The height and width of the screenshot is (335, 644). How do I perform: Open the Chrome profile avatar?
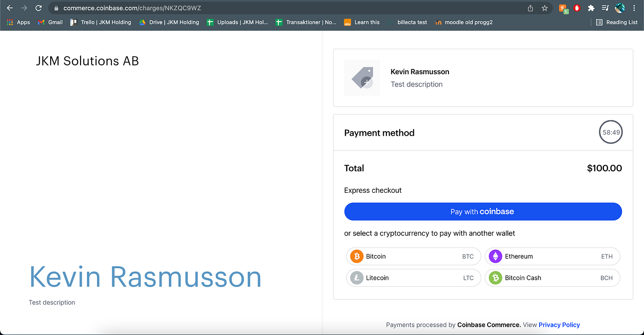pos(620,8)
